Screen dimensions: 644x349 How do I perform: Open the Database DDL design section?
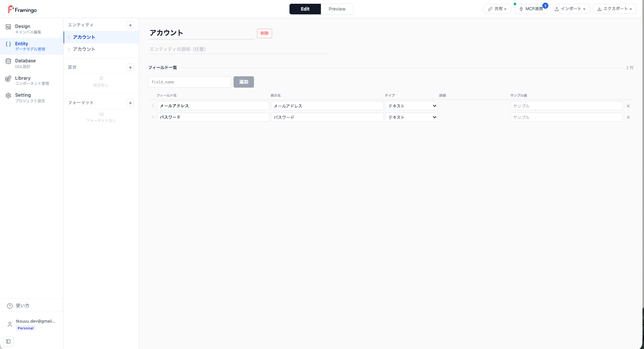point(31,63)
